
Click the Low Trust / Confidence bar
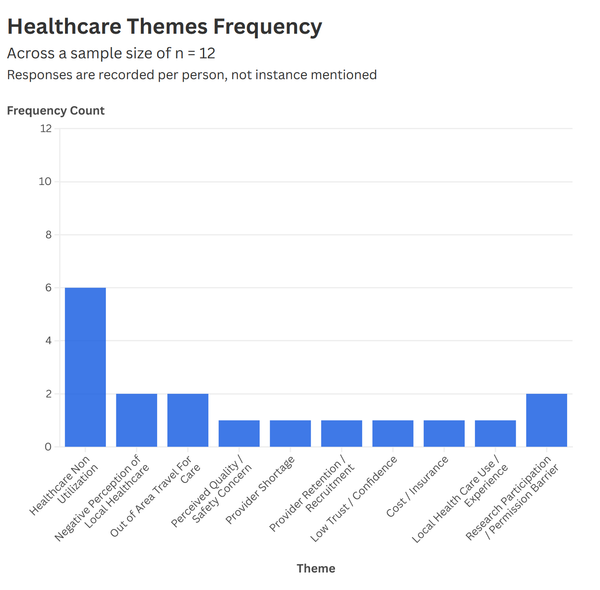pos(393,434)
